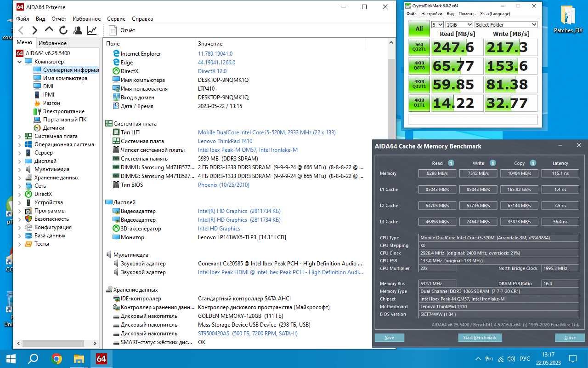
Task: Expand the Тесты tree node
Action: click(20, 244)
